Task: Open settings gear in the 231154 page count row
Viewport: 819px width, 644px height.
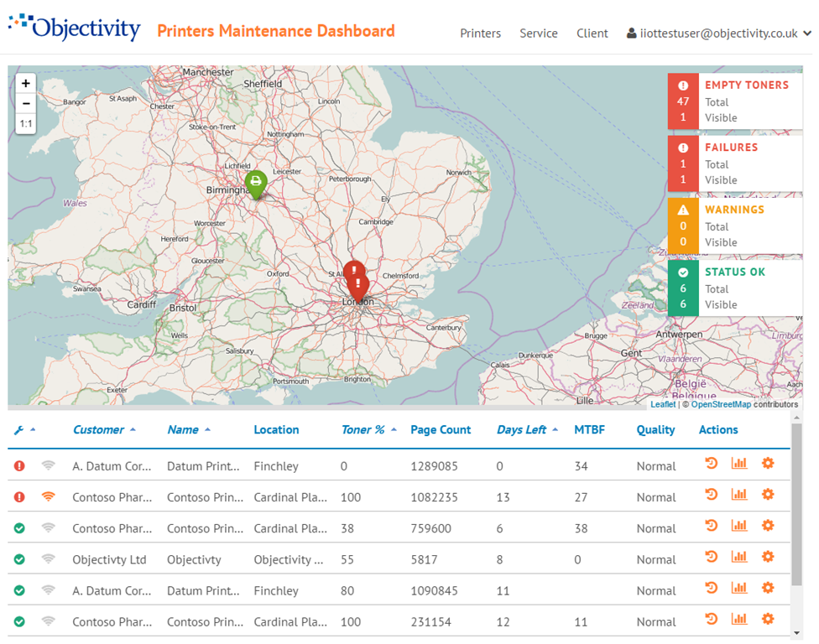Action: 768,620
